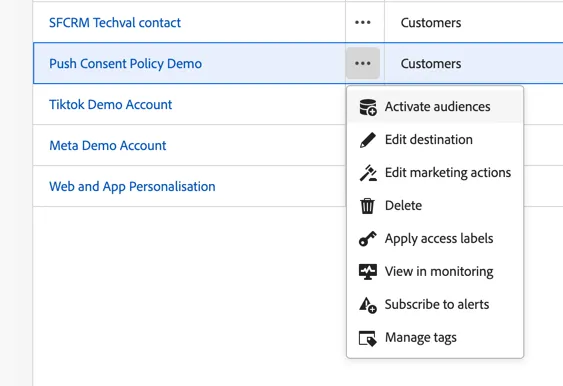The image size is (563, 386).
Task: Click the Delete trash can icon
Action: [x=367, y=206]
